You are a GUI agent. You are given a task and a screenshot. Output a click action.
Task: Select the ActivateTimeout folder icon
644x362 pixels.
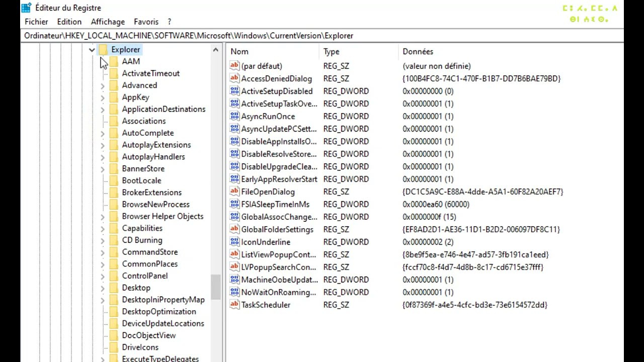click(x=114, y=73)
